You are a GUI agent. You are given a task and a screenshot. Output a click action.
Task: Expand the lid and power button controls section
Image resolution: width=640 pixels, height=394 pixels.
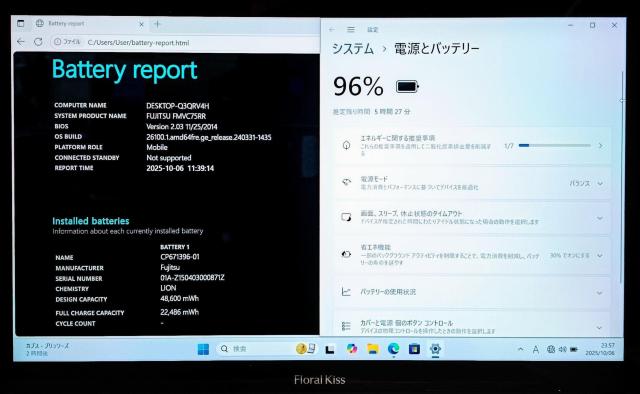click(600, 327)
